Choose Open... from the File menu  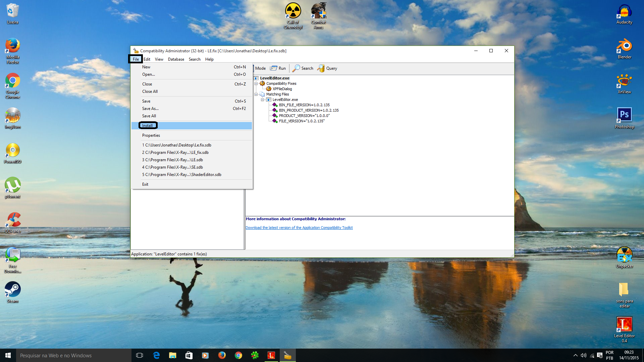[192, 74]
